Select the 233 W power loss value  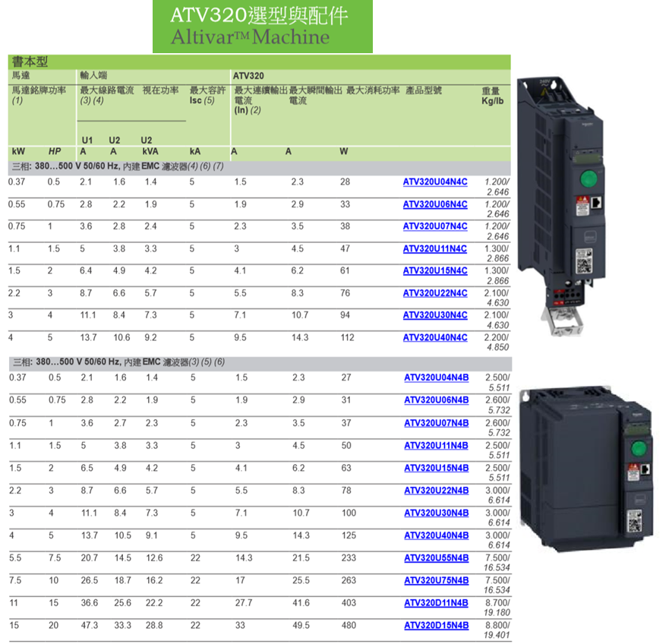(x=349, y=558)
